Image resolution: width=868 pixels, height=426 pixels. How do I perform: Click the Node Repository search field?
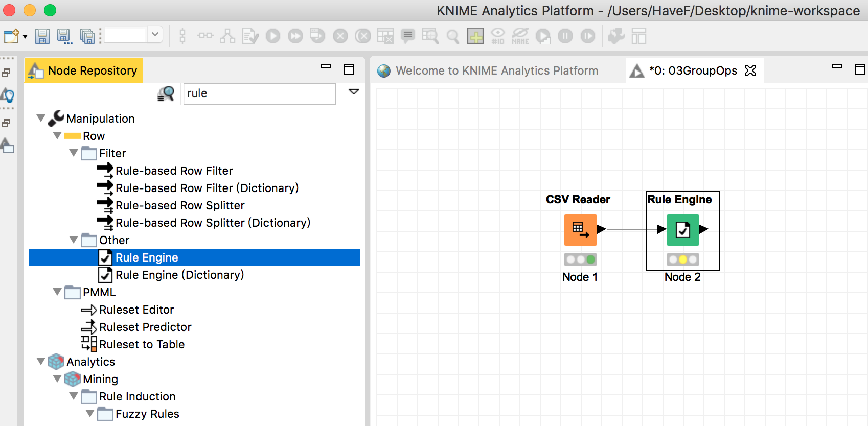click(260, 94)
